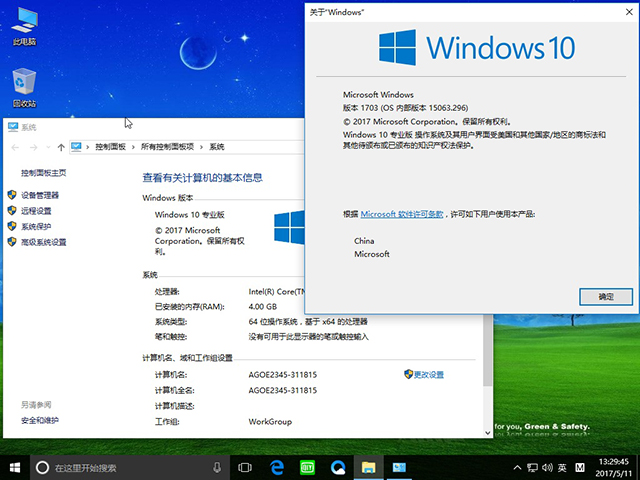Click 更改设置 link
This screenshot has height=480, width=640.
pos(429,375)
